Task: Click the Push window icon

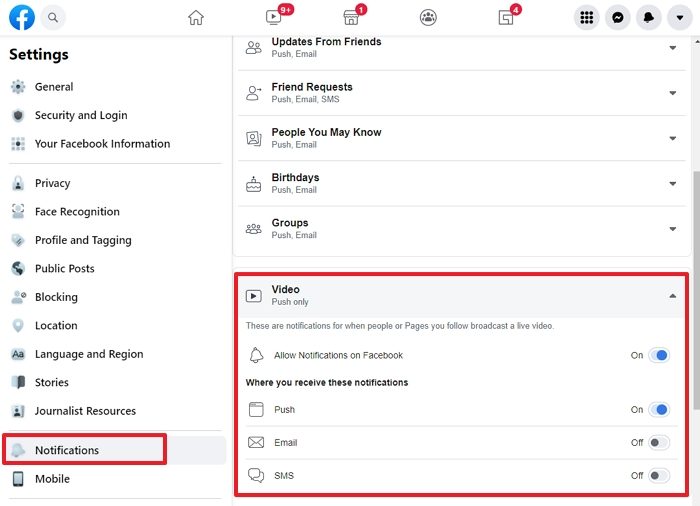Action: click(256, 410)
